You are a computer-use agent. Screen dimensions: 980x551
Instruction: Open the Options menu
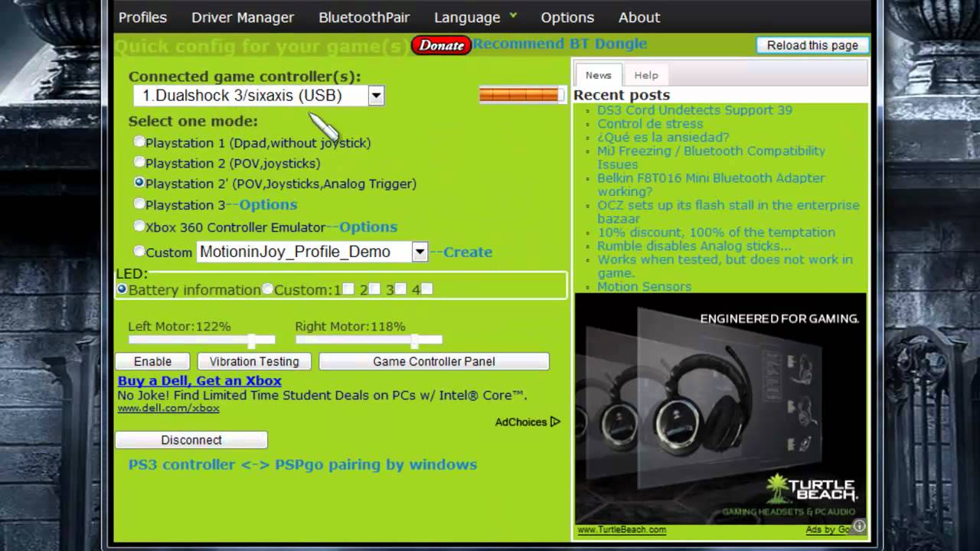coord(567,17)
